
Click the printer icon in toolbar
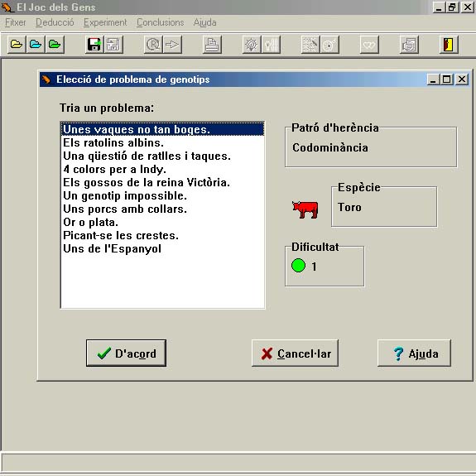212,45
